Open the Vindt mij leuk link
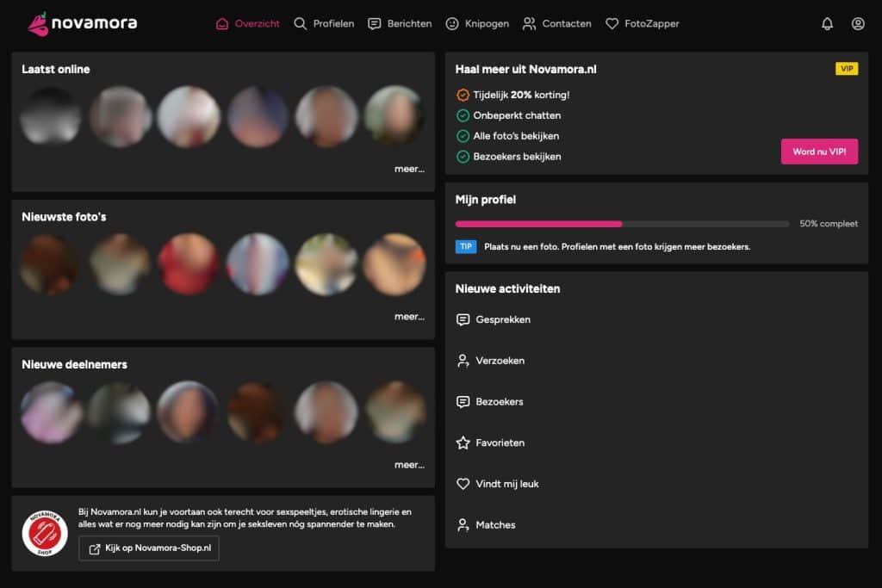The image size is (882, 588). (x=498, y=484)
